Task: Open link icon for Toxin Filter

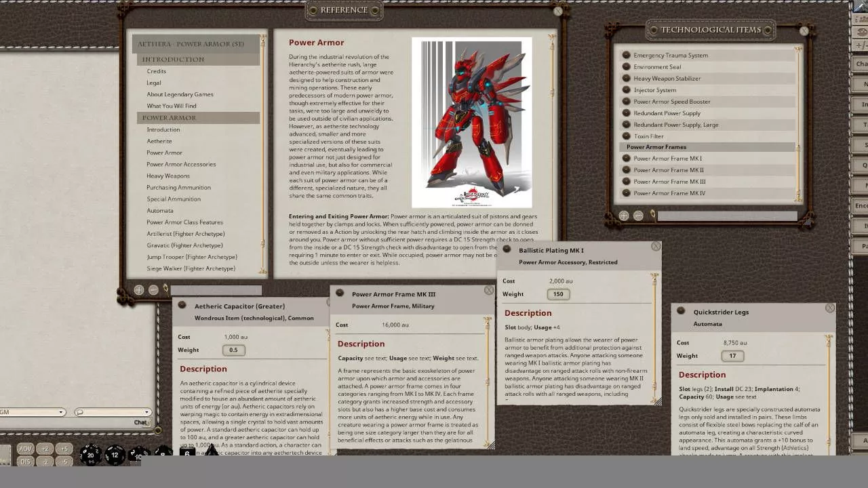Action: [626, 136]
